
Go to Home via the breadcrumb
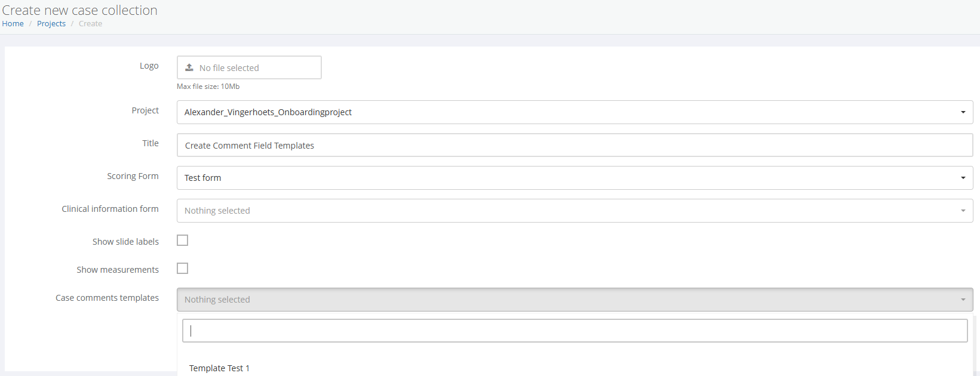tap(13, 24)
